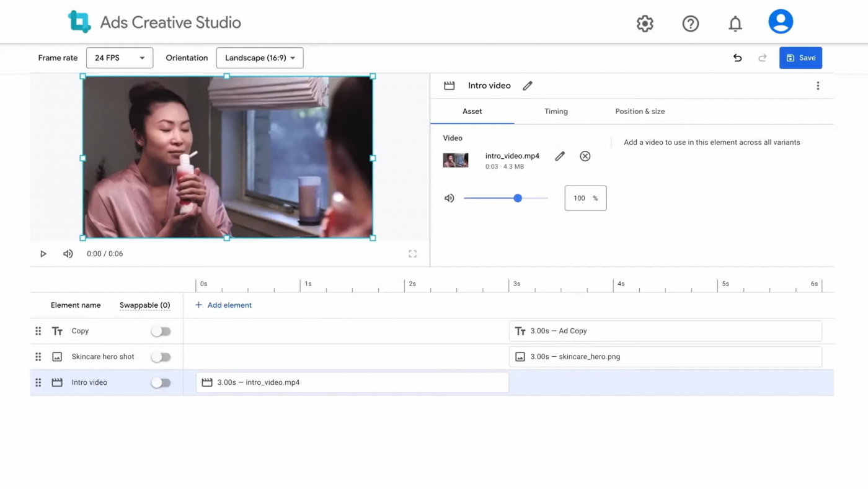Viewport: 868px width, 489px height.
Task: Remove intro_video.mp4 with the X icon
Action: point(585,156)
